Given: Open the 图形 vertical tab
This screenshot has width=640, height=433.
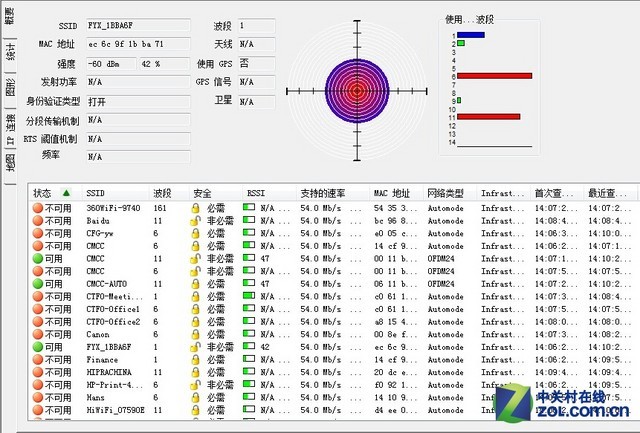Looking at the screenshot, I should [x=9, y=88].
